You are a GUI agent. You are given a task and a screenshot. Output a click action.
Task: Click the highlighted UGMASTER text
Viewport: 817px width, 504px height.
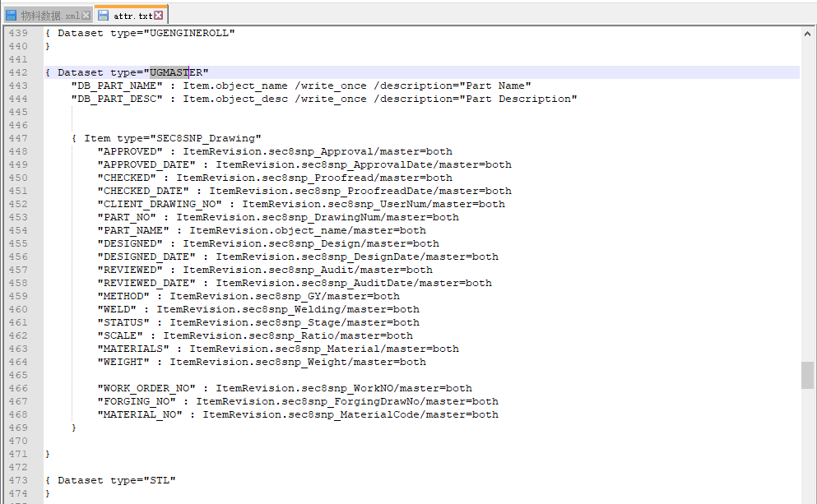pyautogui.click(x=176, y=72)
